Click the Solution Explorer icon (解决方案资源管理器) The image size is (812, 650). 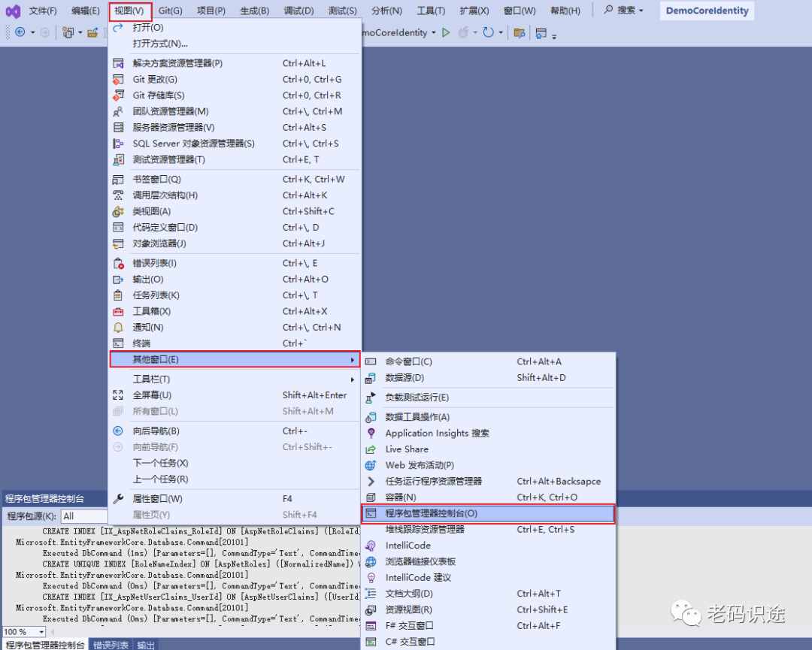pos(118,63)
